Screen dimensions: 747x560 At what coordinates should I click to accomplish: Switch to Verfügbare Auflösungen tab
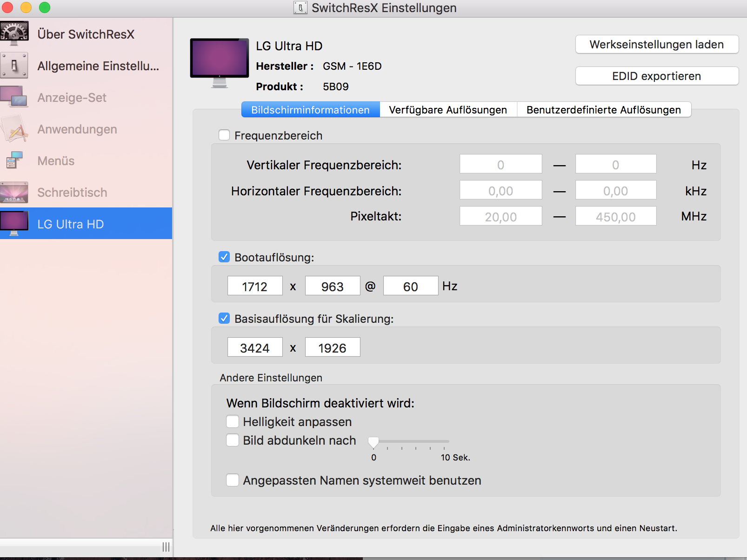click(x=448, y=110)
